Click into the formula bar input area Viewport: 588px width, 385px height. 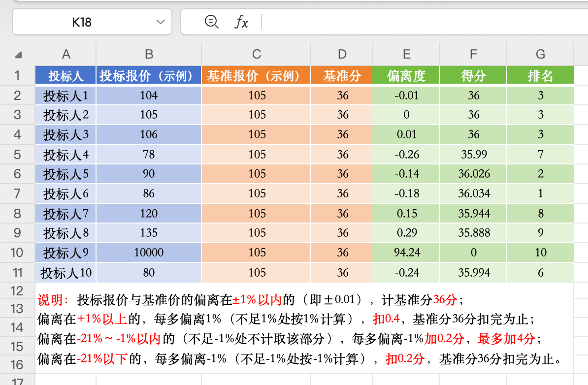pos(424,22)
